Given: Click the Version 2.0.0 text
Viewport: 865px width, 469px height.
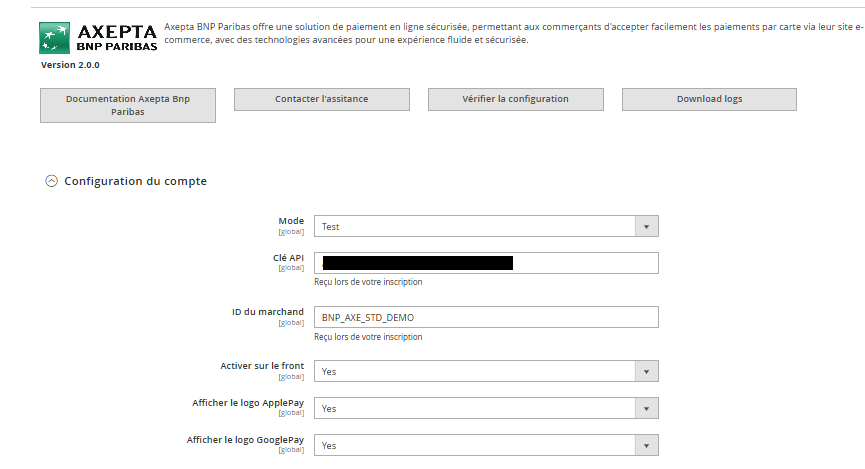Looking at the screenshot, I should tap(70, 65).
